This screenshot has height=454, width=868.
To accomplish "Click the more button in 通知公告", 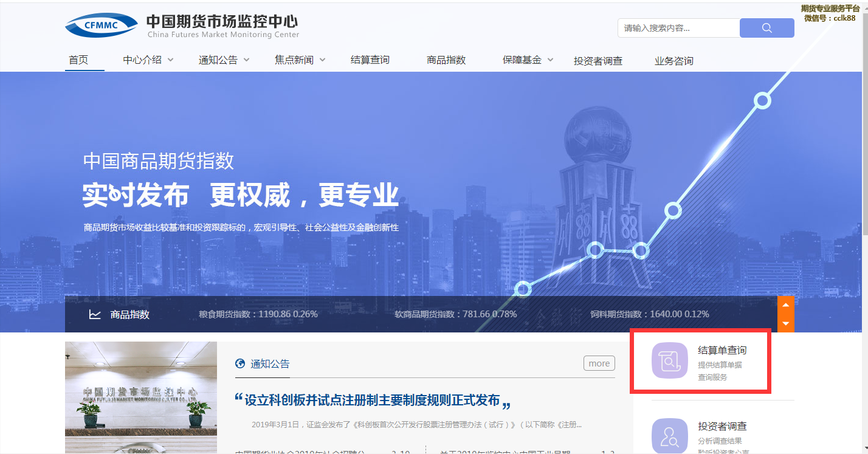I will click(599, 363).
